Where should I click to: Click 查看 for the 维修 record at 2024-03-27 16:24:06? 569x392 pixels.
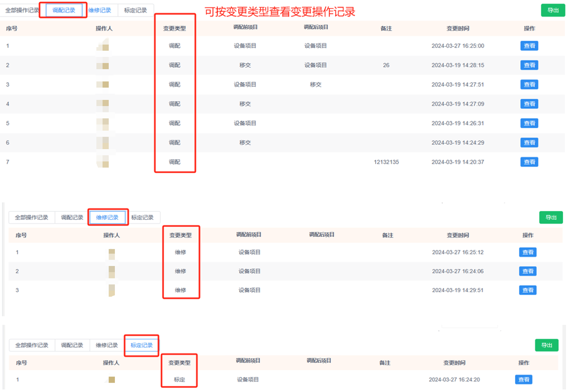[x=527, y=271]
